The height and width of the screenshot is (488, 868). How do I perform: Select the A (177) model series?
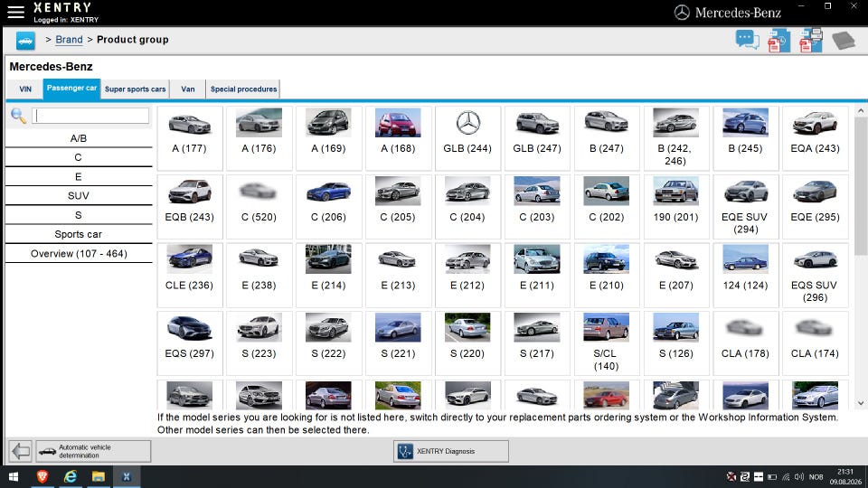[190, 138]
